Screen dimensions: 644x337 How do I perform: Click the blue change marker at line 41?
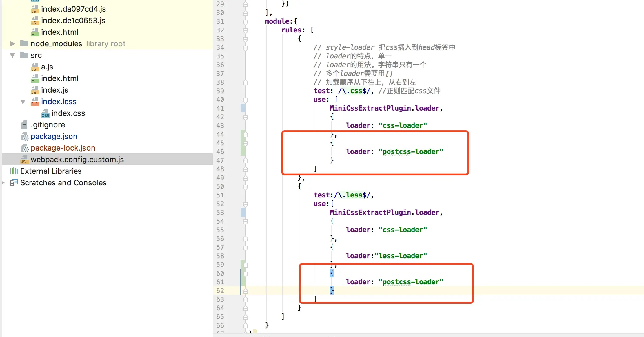243,108
